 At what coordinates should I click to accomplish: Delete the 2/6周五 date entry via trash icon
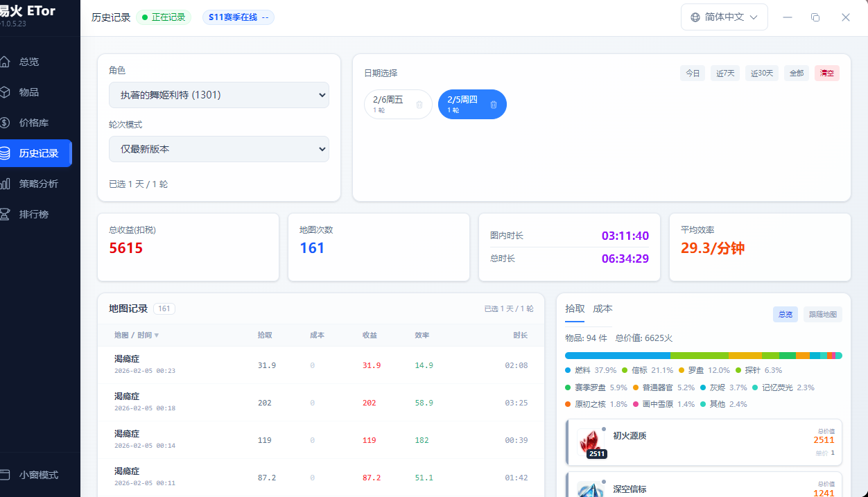point(419,105)
